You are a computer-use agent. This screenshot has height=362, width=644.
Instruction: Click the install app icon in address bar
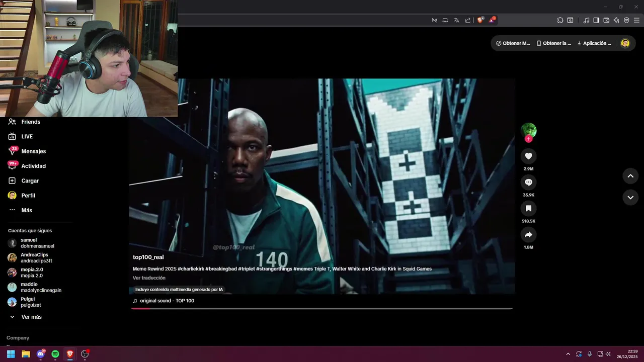click(x=445, y=20)
